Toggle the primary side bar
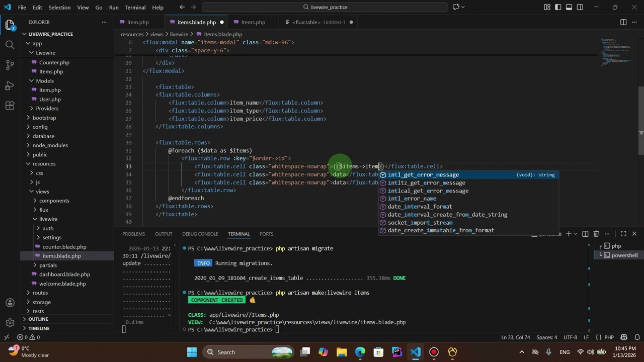 [558, 7]
